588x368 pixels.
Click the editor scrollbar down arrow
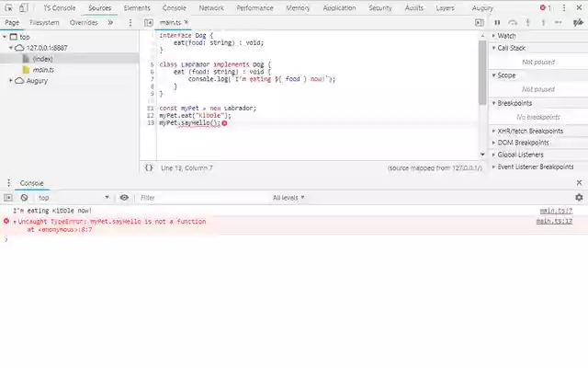pos(482,155)
